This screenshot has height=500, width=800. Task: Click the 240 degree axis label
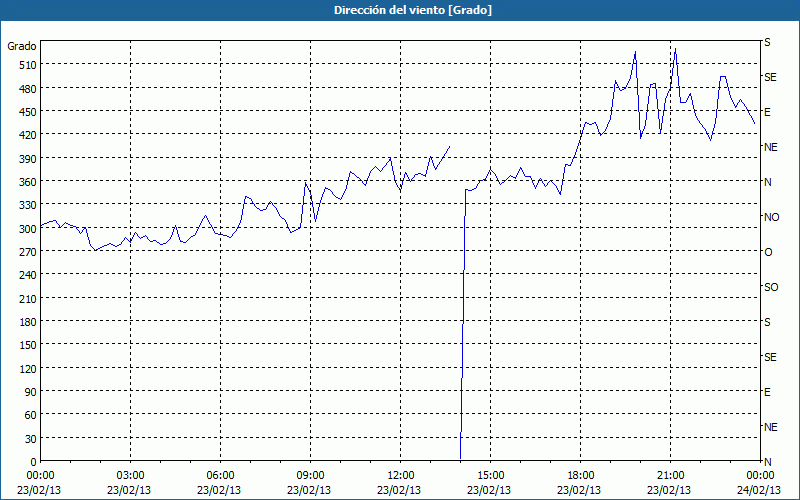coord(29,275)
